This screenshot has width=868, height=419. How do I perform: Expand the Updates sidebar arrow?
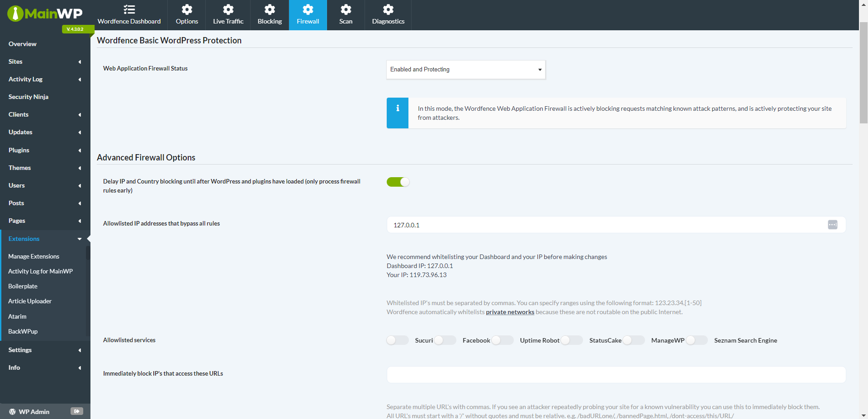pos(80,132)
